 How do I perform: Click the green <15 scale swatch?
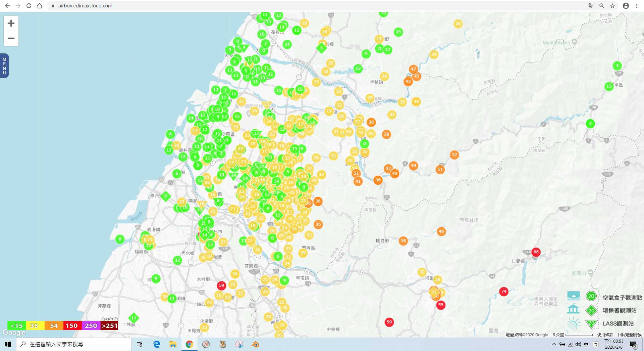coord(16,325)
